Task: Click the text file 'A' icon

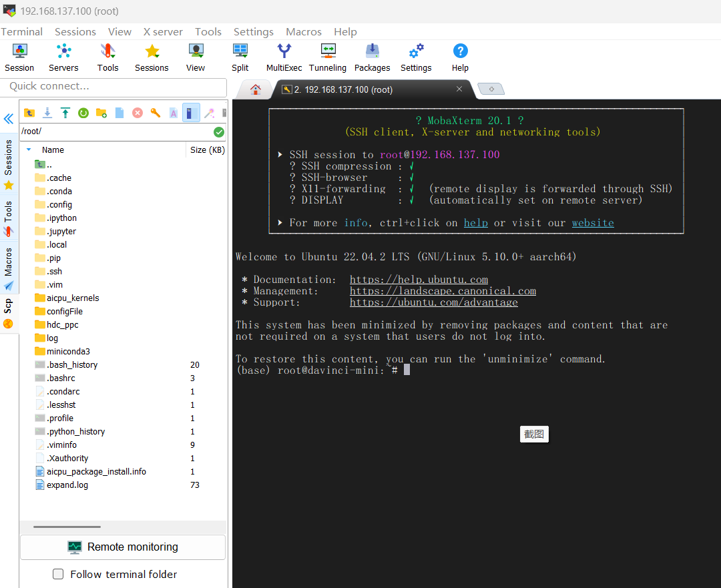Action: (174, 113)
